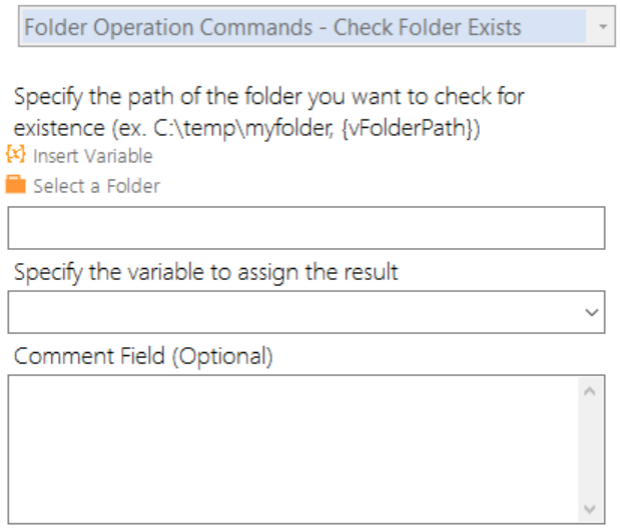This screenshot has height=532, width=620.
Task: Click the word 'Commands' in the command box
Action: (x=255, y=27)
